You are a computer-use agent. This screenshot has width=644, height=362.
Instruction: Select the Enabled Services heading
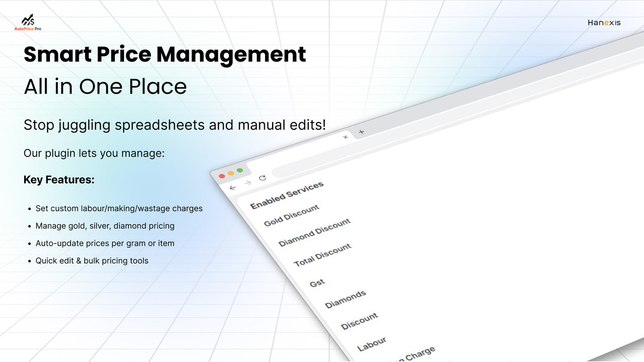coord(287,195)
